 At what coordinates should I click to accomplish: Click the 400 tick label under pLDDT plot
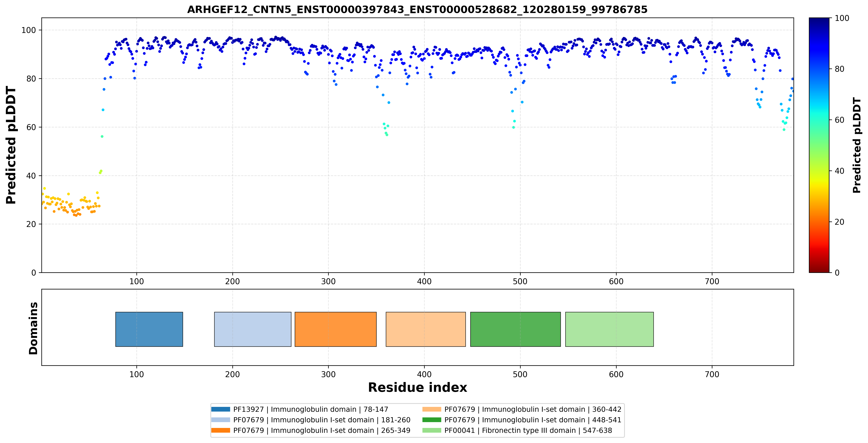point(424,281)
